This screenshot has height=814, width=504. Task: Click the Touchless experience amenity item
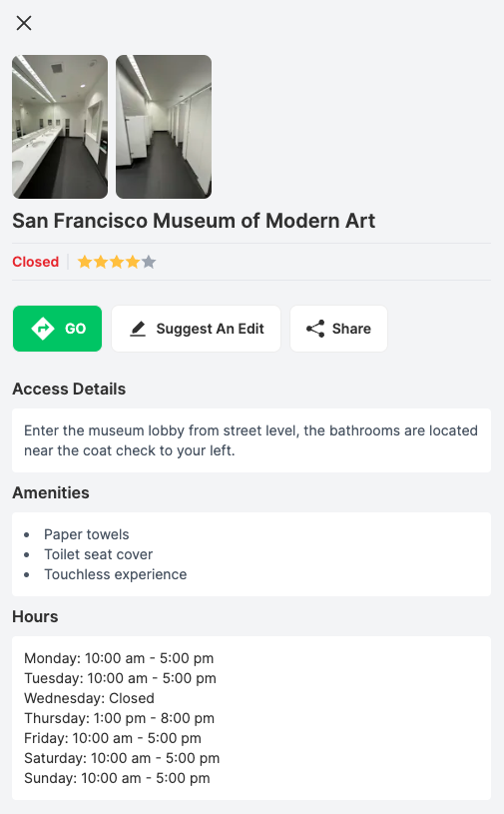click(115, 574)
